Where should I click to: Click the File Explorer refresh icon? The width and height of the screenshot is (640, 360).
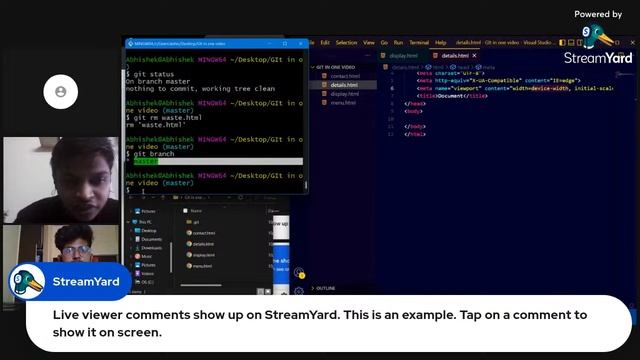(240, 198)
